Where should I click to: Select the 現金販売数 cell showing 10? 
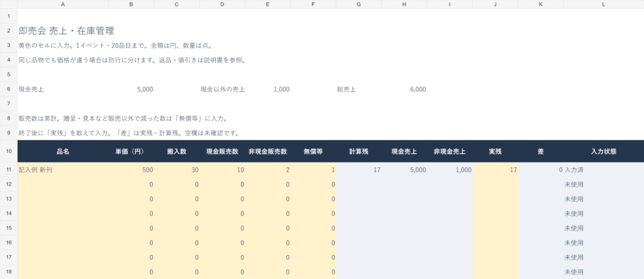click(x=222, y=169)
